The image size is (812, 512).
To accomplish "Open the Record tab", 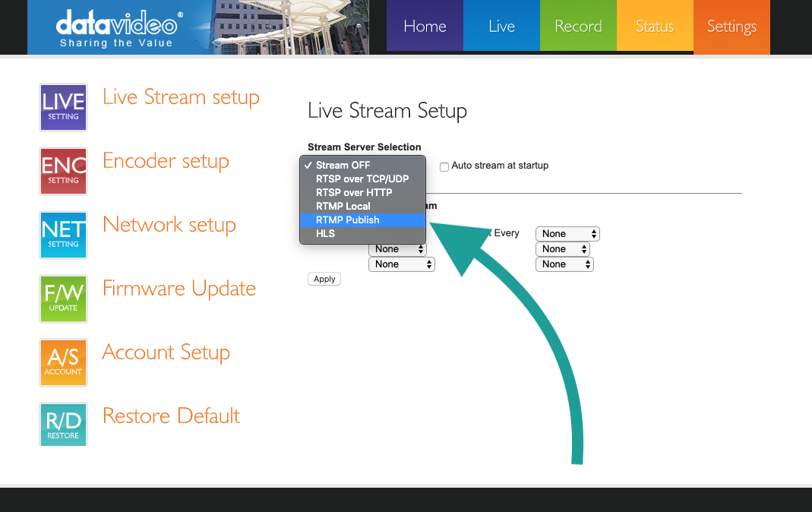I will 578,27.
